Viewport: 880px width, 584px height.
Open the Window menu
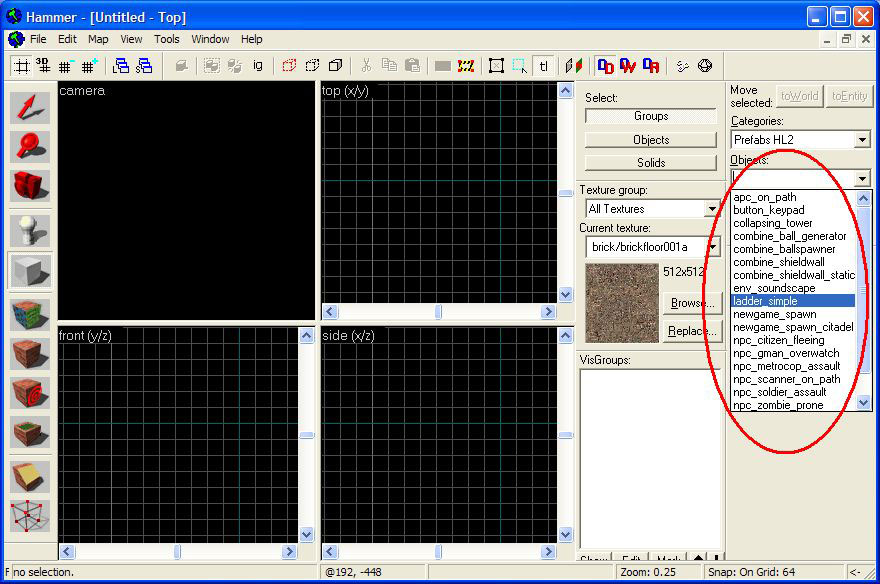pos(210,39)
